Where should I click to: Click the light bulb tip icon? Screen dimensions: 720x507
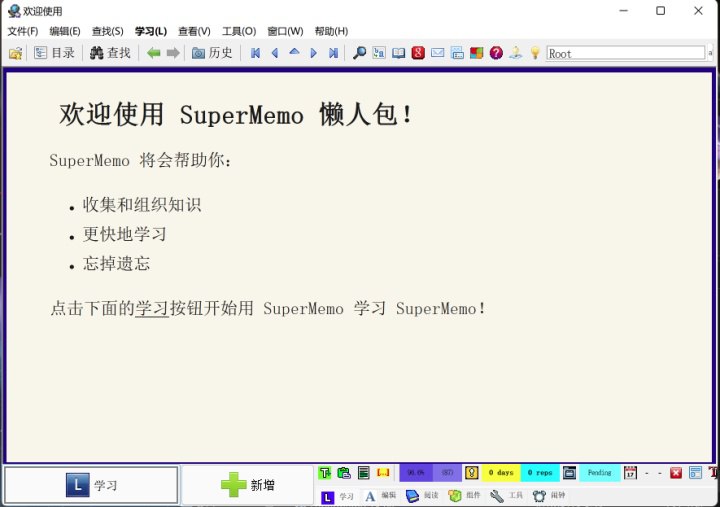[535, 53]
